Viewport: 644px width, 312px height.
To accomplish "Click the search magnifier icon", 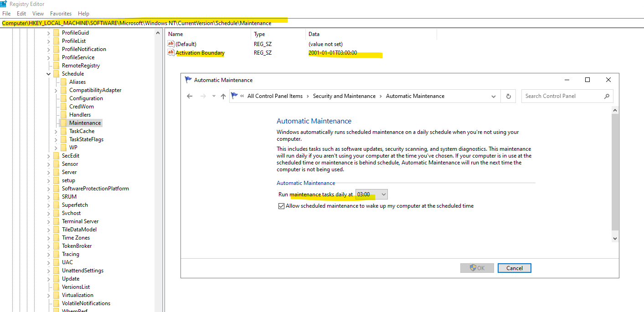I will (607, 96).
